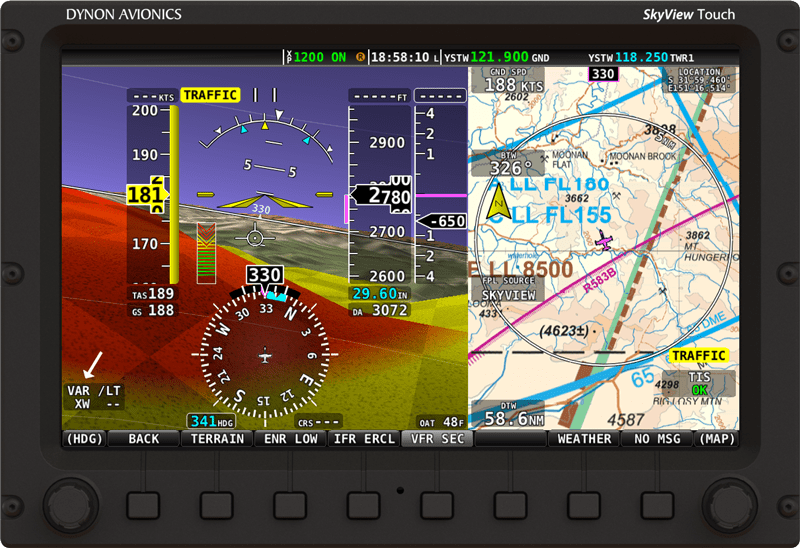Tap the vertical speed -650 pointer
Image resolution: width=800 pixels, height=548 pixels.
(x=442, y=221)
